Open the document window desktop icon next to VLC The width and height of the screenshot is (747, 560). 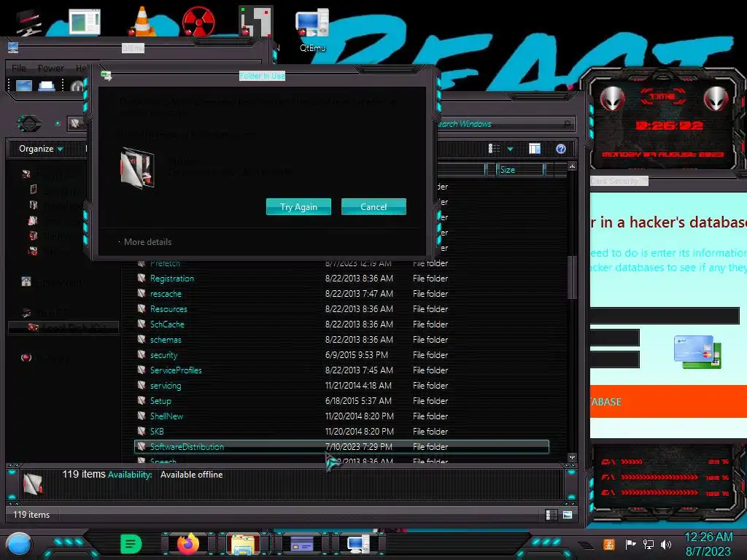(85, 21)
